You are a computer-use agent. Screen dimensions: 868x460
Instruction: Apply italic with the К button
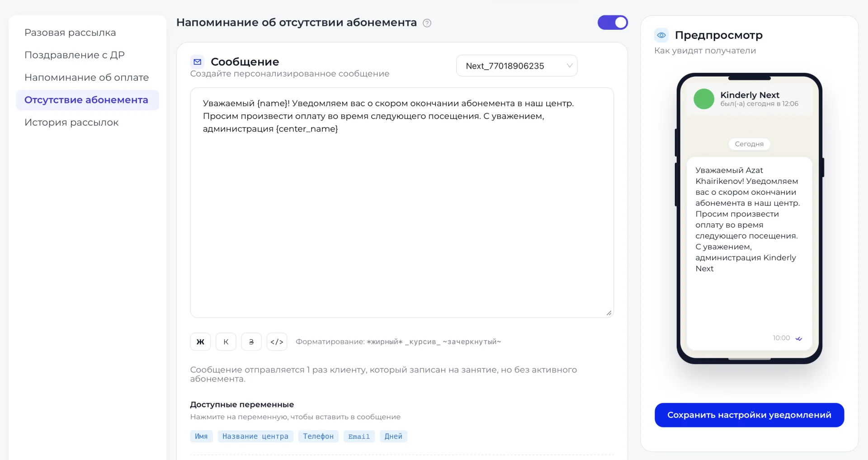(226, 342)
